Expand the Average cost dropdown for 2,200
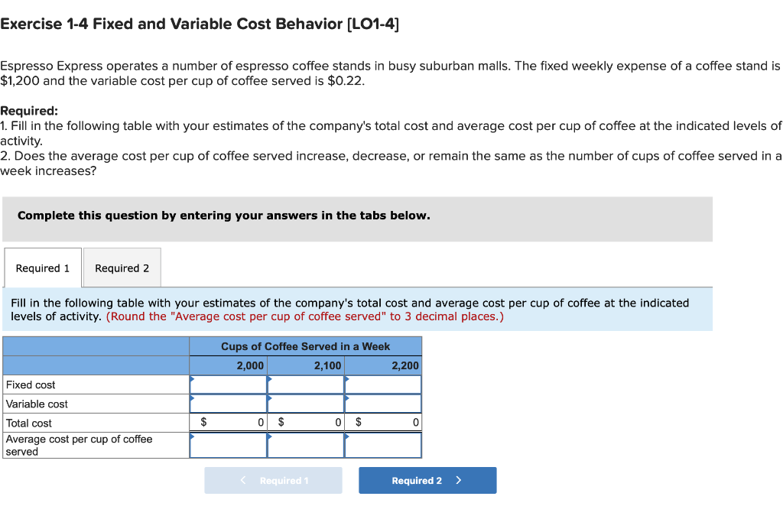This screenshot has height=532, width=783. tap(347, 436)
